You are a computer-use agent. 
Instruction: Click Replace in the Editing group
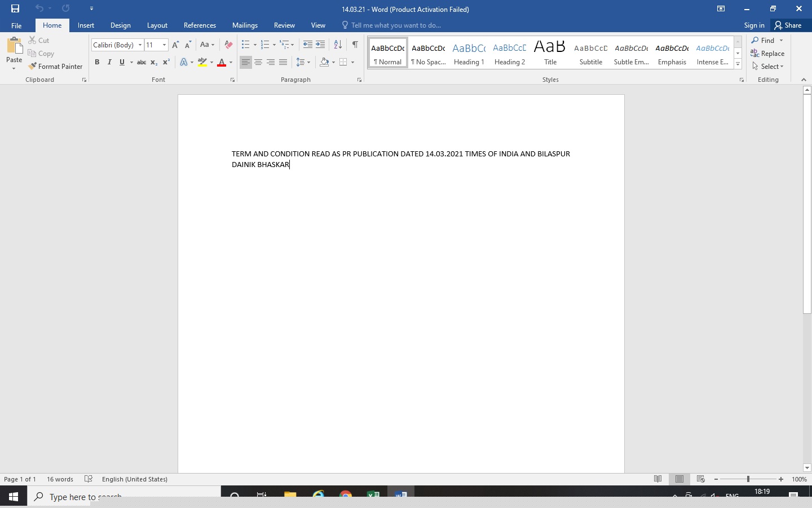click(x=767, y=54)
